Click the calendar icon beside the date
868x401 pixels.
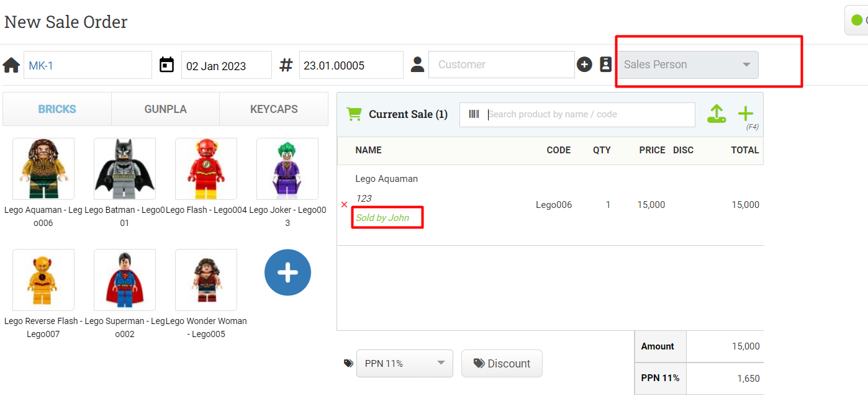tap(166, 65)
